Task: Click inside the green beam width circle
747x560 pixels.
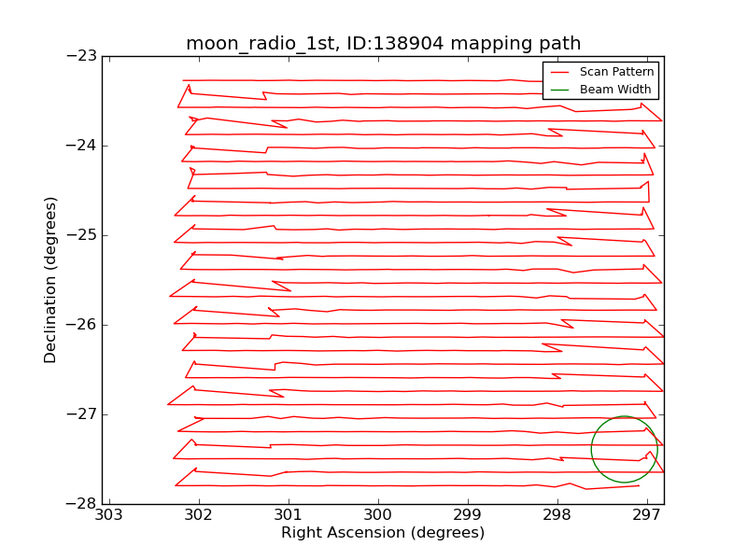Action: 624,449
